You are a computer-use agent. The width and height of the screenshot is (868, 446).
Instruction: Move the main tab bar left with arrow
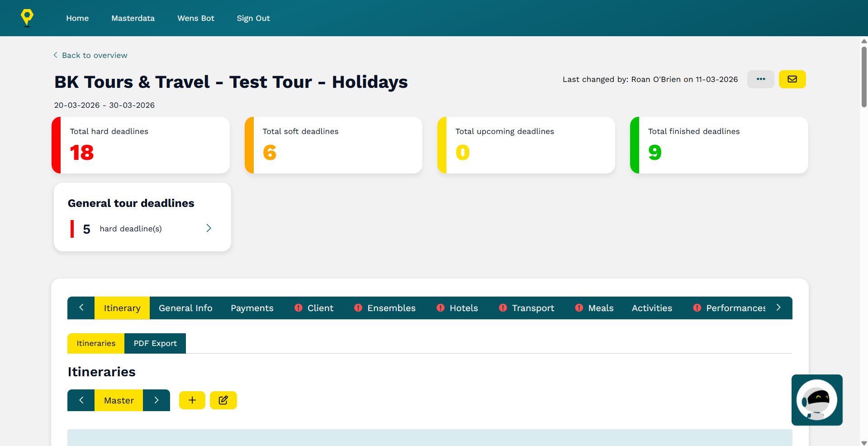81,307
